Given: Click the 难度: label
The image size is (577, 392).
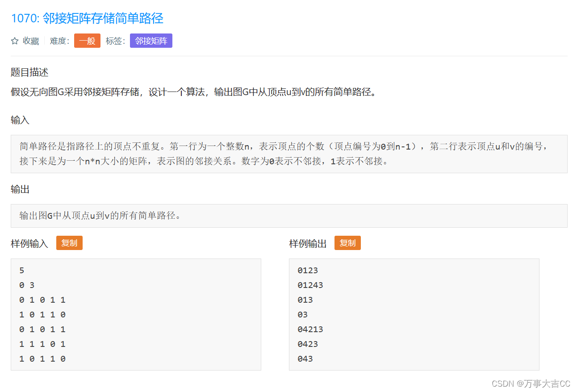Looking at the screenshot, I should tap(59, 41).
